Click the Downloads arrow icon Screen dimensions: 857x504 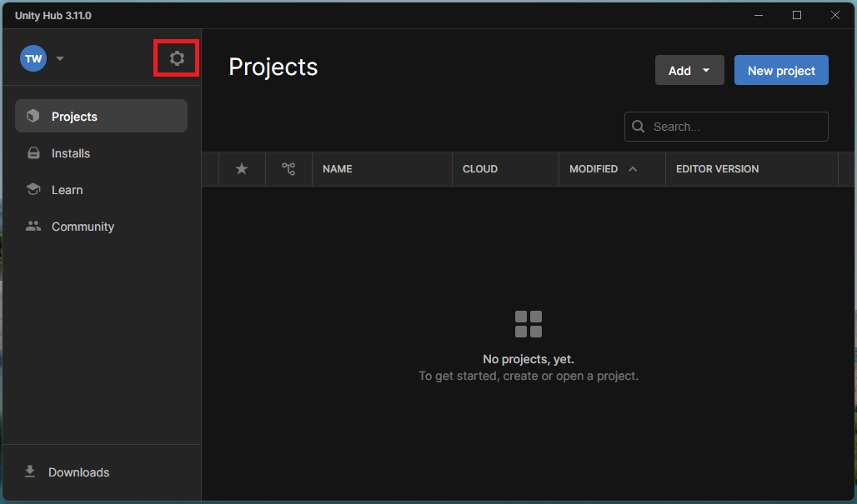pyautogui.click(x=30, y=472)
